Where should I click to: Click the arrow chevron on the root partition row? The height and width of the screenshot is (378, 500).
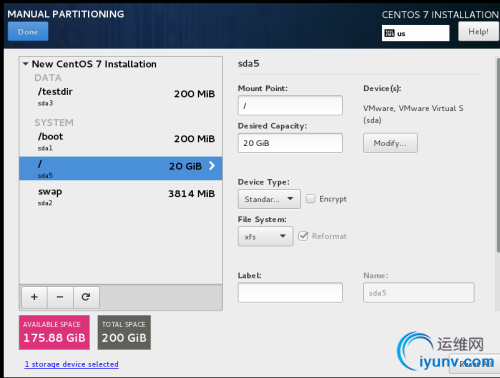(212, 166)
